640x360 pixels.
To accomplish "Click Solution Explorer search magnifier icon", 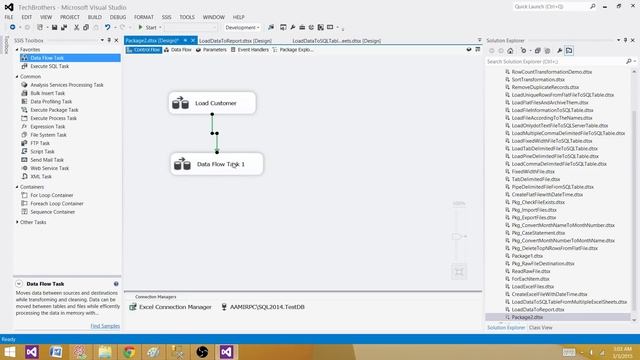I will (629, 61).
